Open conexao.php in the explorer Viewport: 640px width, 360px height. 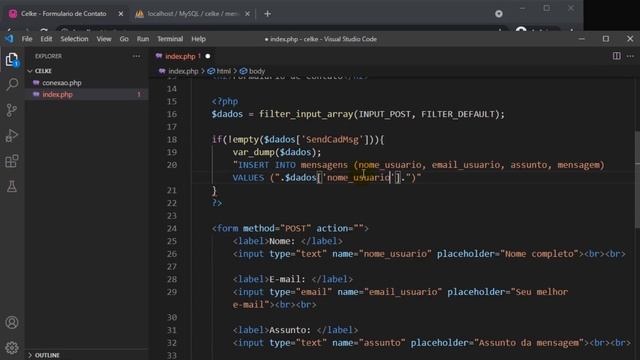[x=62, y=82]
